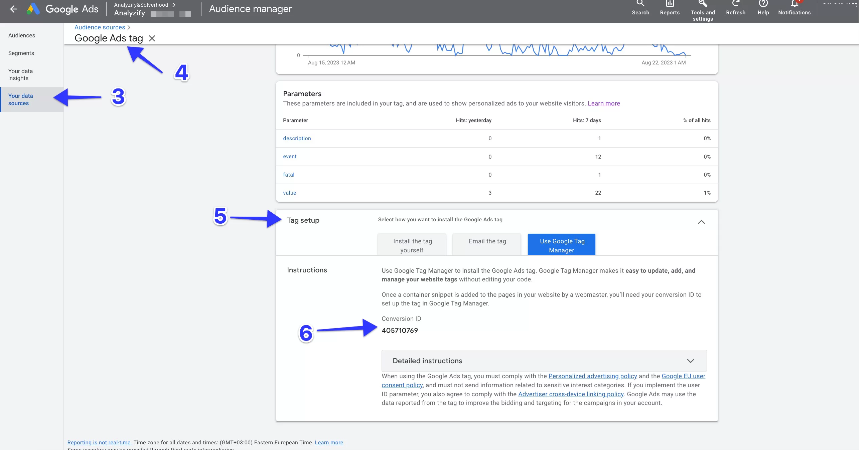Open Personalized advertising policy link
This screenshot has width=868, height=450.
tap(593, 376)
